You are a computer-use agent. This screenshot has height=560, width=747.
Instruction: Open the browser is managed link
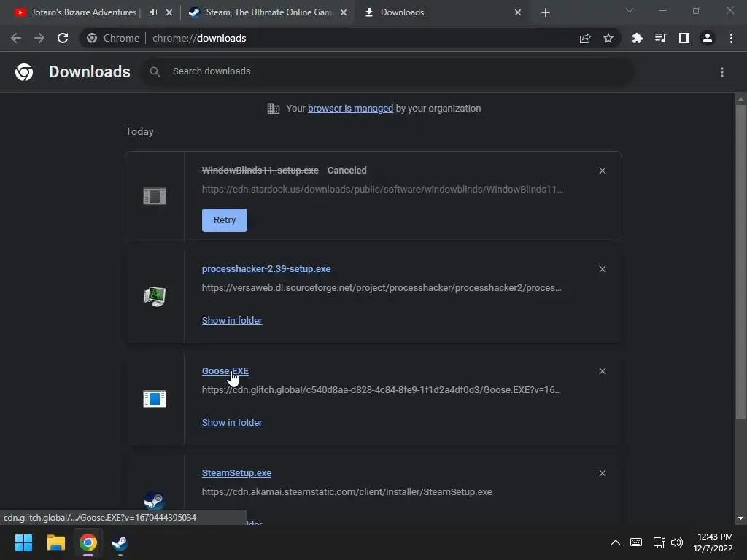(350, 109)
